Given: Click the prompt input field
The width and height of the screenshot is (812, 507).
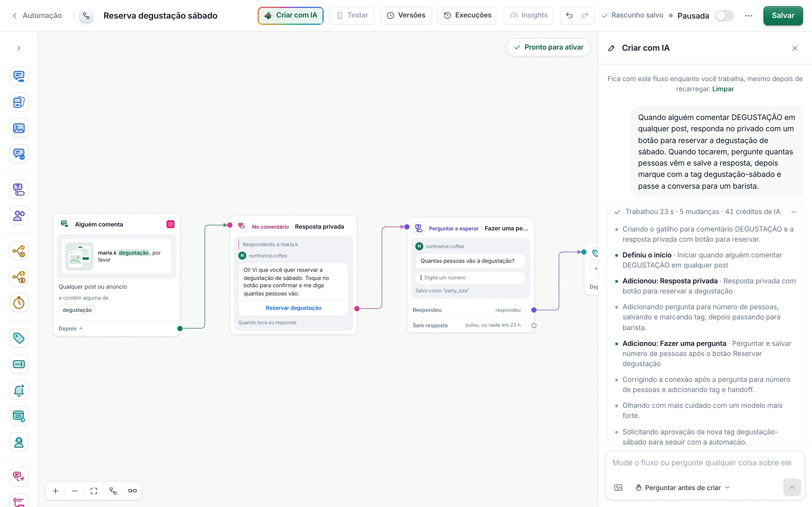Looking at the screenshot, I should 705,463.
